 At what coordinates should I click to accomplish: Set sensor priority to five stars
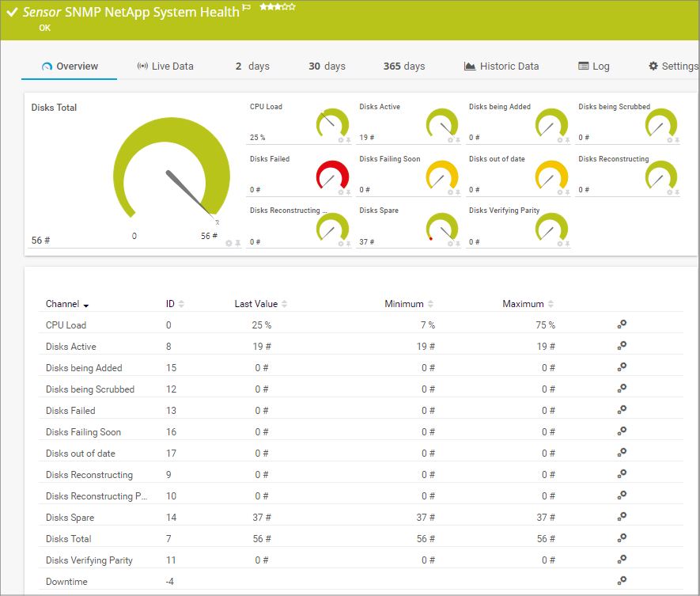pos(293,7)
